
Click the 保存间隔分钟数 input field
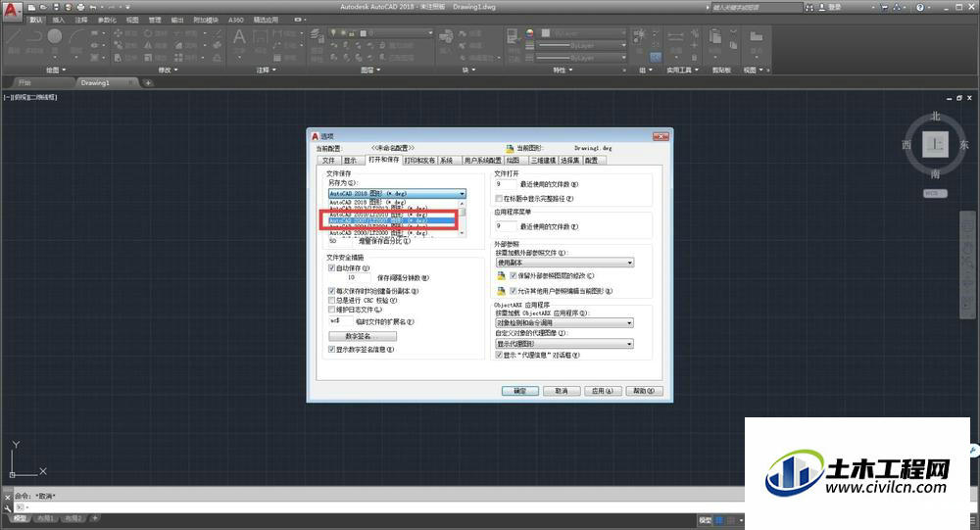pyautogui.click(x=359, y=277)
